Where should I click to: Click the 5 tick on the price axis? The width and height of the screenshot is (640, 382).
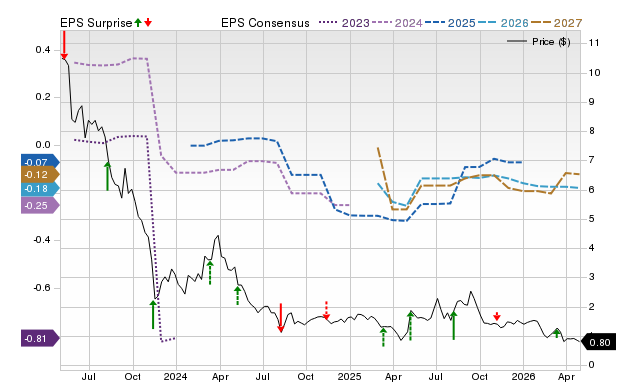(591, 219)
